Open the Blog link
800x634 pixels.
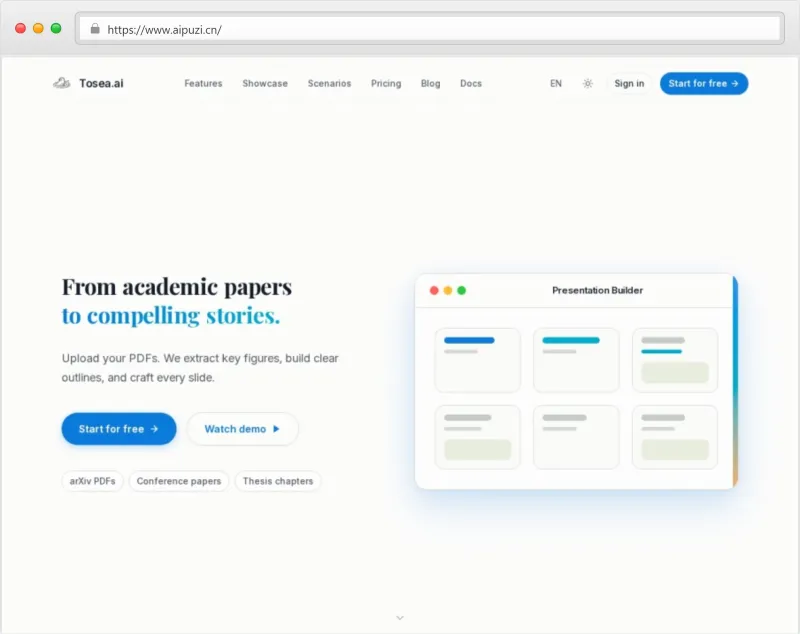(x=430, y=84)
